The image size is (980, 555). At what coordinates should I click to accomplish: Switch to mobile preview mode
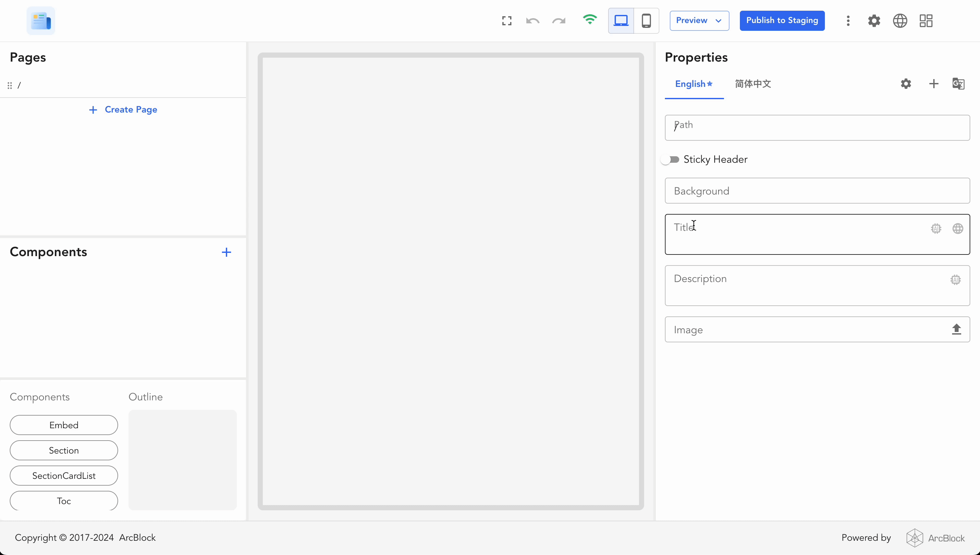click(x=646, y=20)
